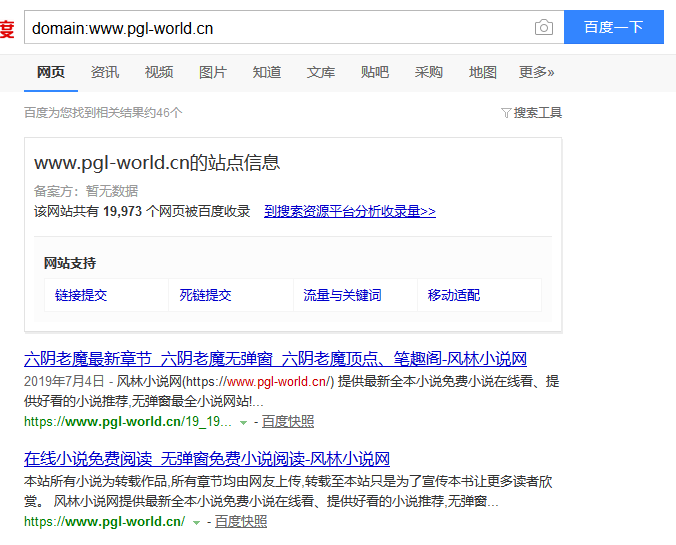Screen dimensions: 676x545
Task: Expand dropdown arrow after the https://www.pgl-world.cn/ URL
Action: point(196,523)
